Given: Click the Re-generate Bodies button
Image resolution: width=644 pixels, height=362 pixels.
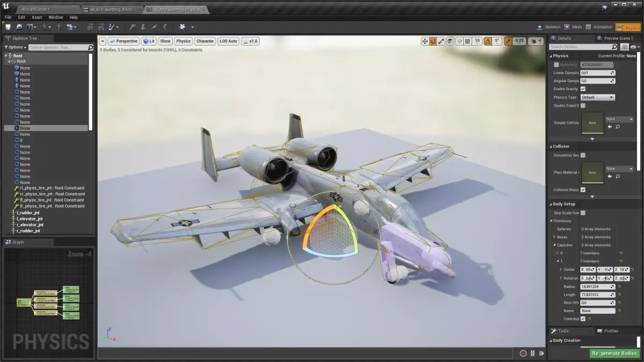Looking at the screenshot, I should point(614,353).
